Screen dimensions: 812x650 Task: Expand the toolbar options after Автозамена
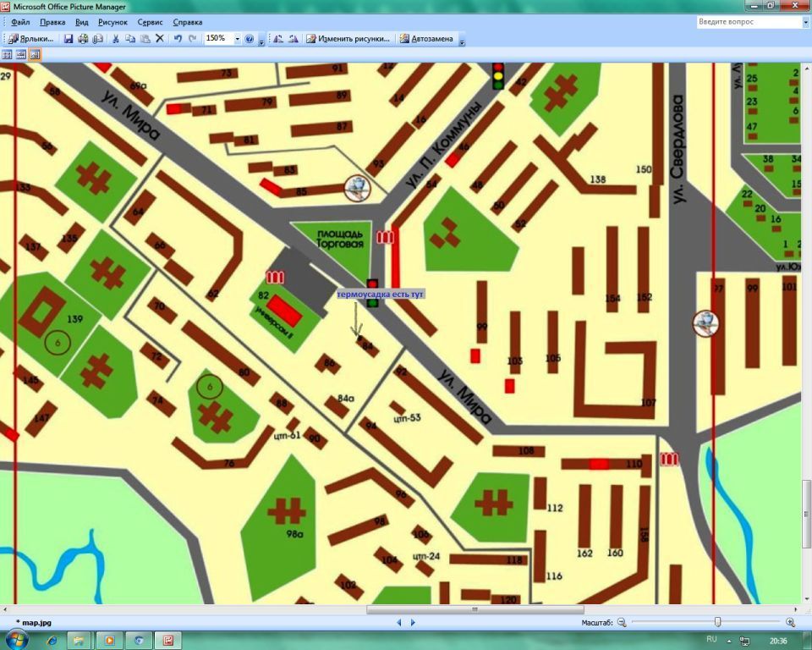[462, 40]
